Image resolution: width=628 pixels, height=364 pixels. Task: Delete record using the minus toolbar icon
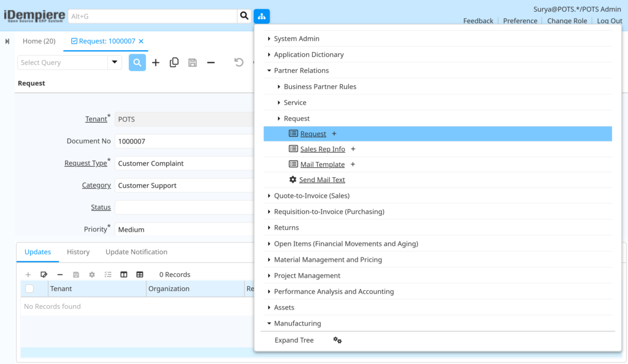click(211, 63)
